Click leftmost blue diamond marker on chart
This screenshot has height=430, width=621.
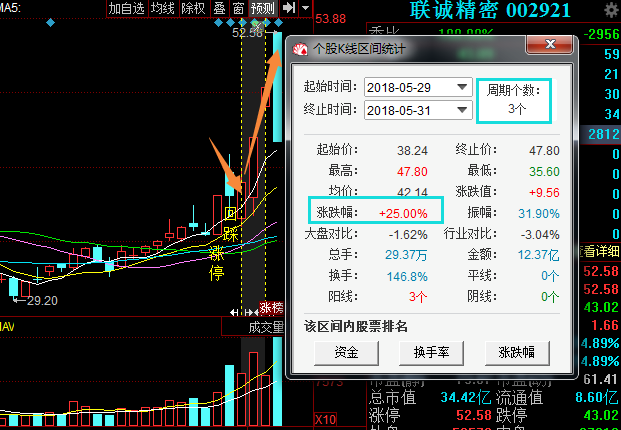[x=50, y=23]
